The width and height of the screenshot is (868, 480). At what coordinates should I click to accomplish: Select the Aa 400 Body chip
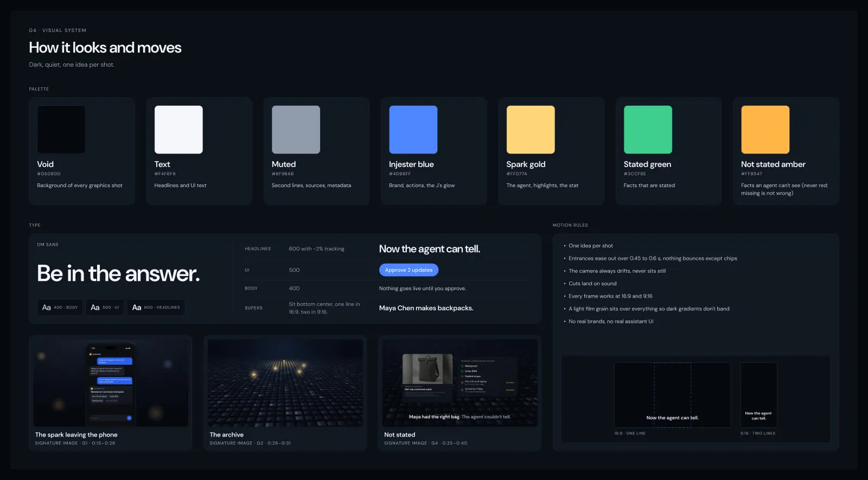pos(60,308)
